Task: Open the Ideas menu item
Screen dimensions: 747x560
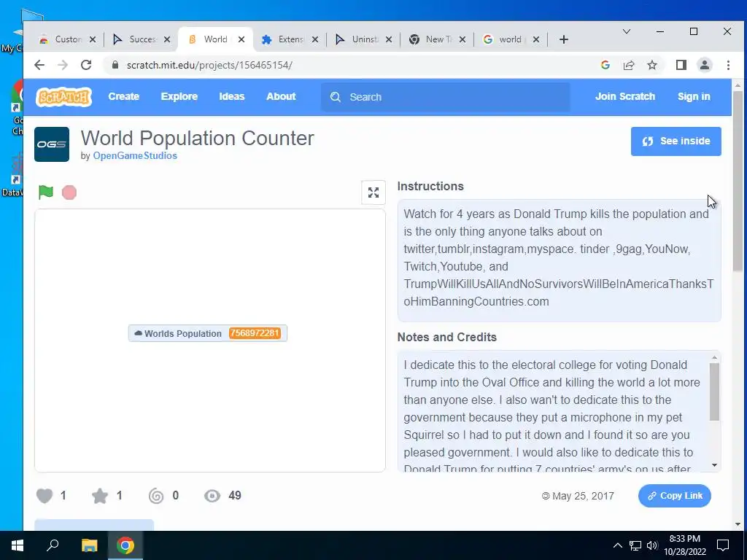Action: click(x=232, y=97)
